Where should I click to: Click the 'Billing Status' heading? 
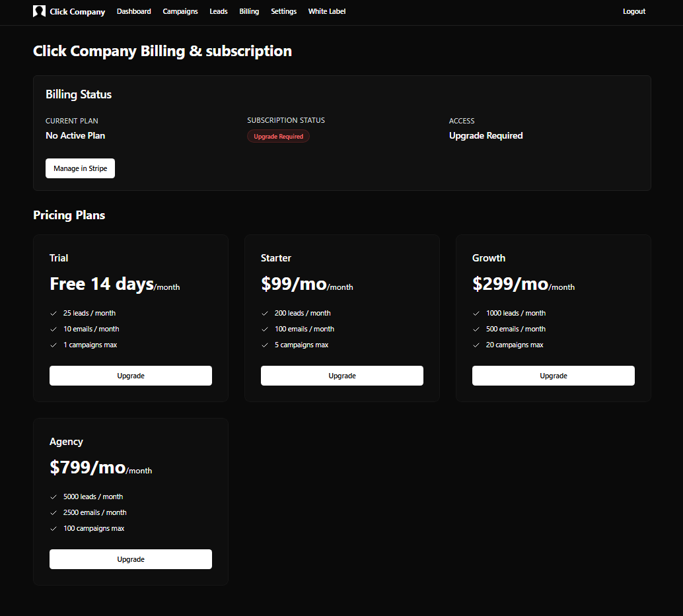(79, 94)
